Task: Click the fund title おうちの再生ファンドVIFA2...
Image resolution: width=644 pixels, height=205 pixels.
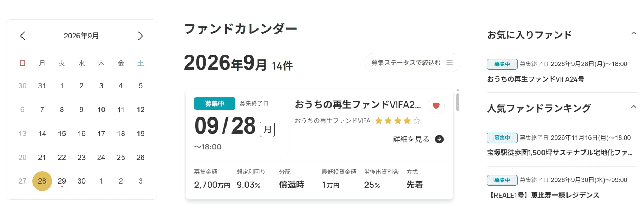Action: (358, 104)
